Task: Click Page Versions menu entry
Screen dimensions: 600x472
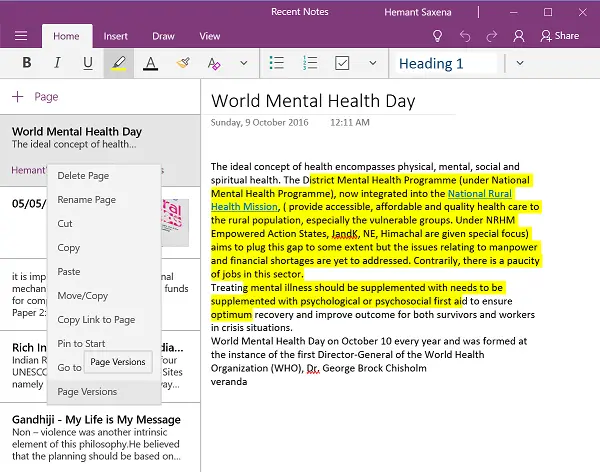Action: pos(104,392)
